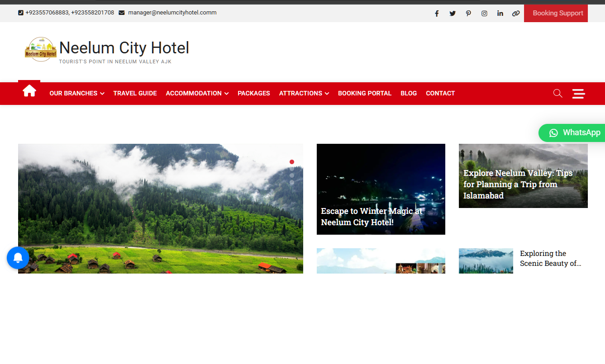
Task: Open the search magnifier icon
Action: click(x=557, y=94)
